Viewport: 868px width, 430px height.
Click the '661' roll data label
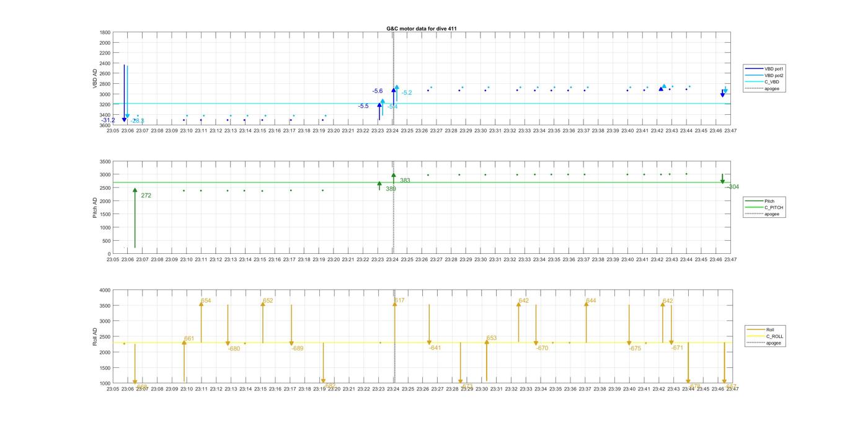pyautogui.click(x=189, y=339)
